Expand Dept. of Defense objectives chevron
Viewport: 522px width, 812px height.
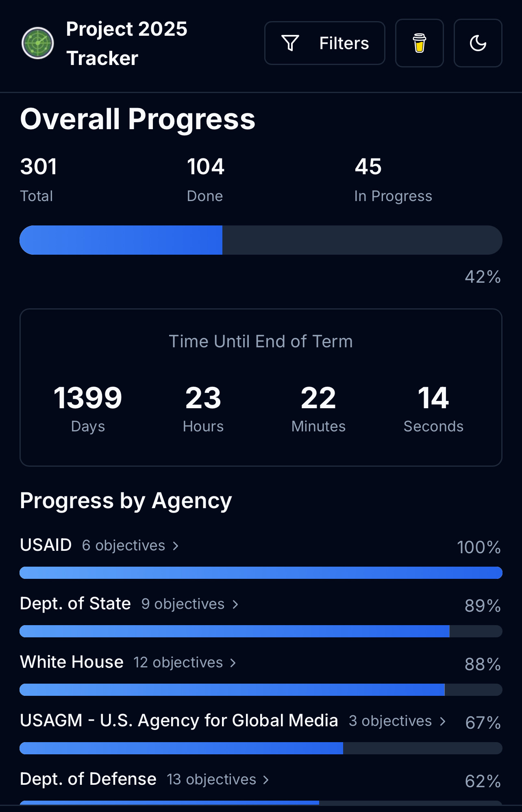click(x=266, y=780)
